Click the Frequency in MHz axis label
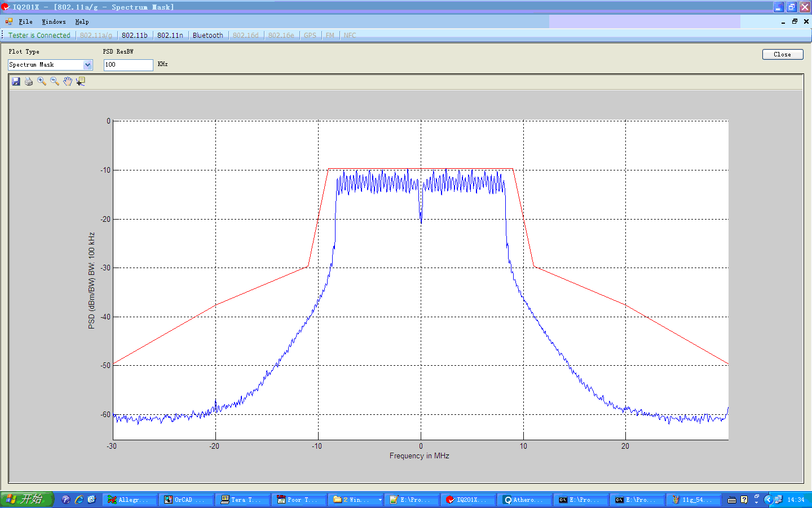 419,456
